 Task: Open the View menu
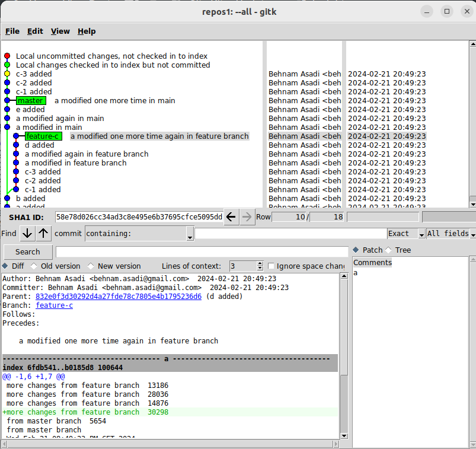60,31
